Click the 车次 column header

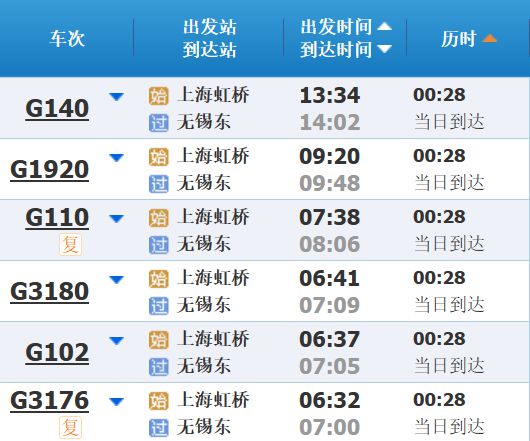(x=67, y=39)
